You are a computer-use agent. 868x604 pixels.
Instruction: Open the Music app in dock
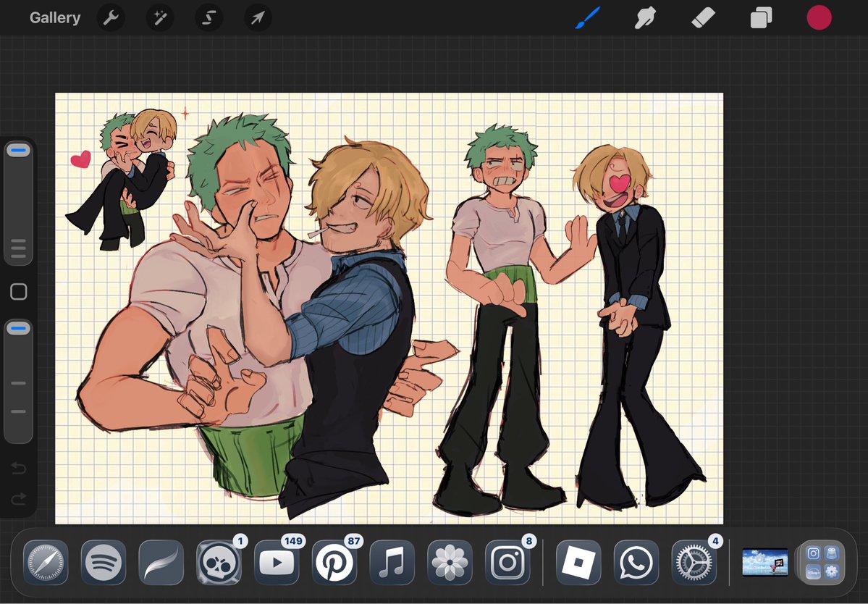pyautogui.click(x=392, y=563)
